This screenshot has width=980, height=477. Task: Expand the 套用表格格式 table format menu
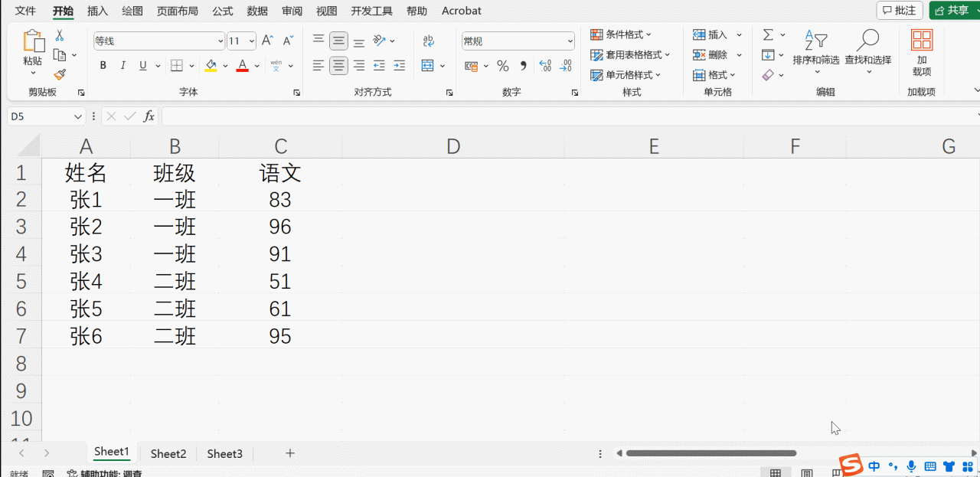[630, 55]
